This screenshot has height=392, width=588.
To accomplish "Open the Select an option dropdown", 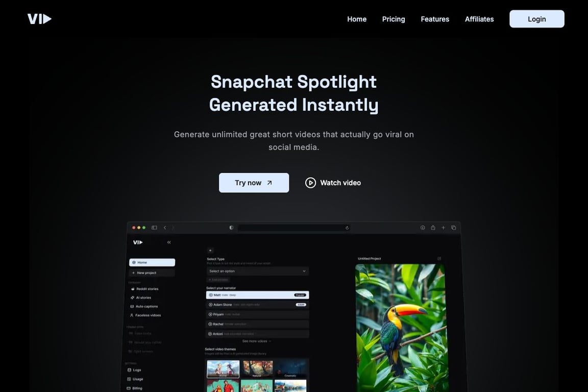I will [257, 271].
